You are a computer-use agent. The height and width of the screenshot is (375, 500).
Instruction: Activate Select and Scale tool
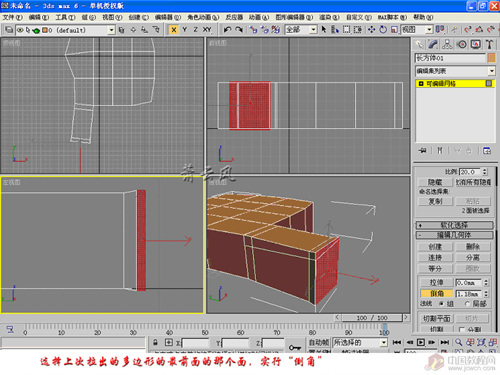pos(394,30)
